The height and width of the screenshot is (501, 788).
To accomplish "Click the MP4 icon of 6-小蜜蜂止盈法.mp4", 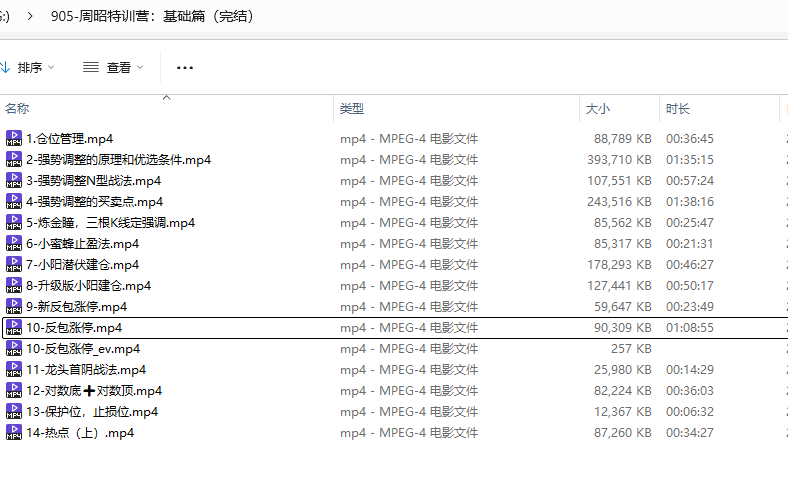I will coord(14,244).
